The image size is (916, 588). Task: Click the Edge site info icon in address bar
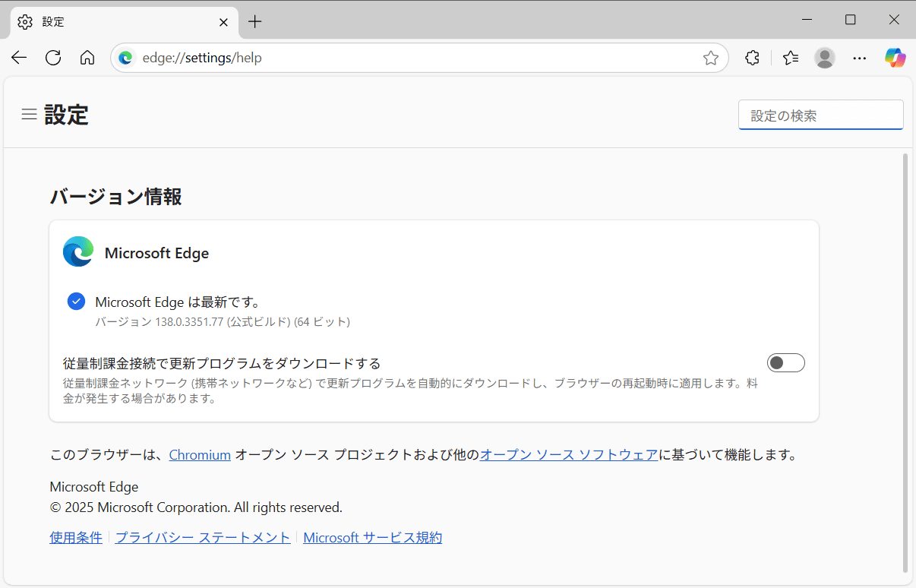[126, 58]
